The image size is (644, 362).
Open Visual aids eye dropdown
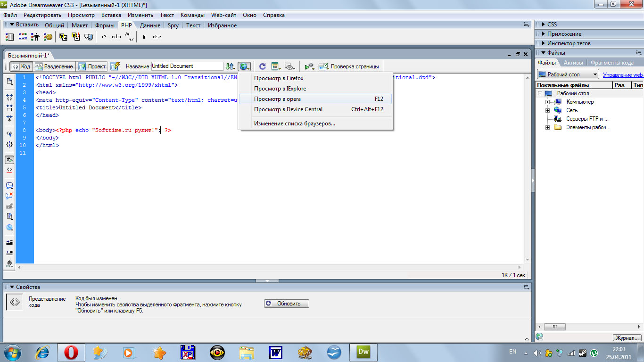290,66
